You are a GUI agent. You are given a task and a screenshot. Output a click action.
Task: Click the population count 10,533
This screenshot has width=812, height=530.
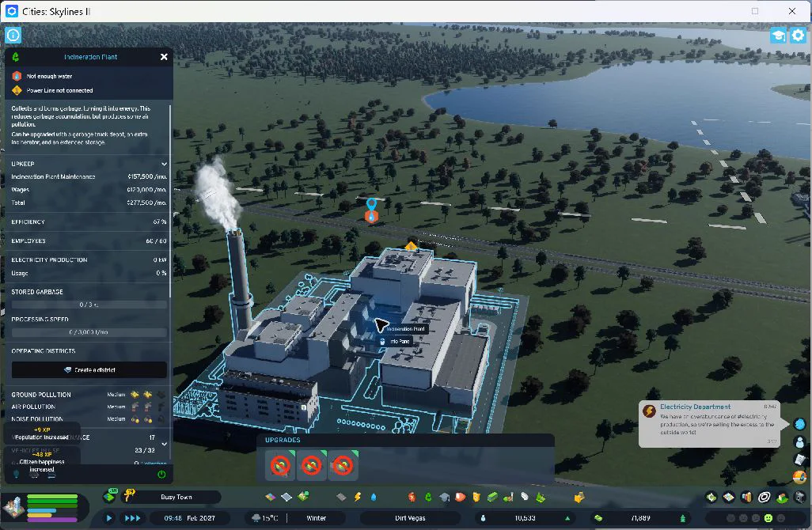[525, 517]
